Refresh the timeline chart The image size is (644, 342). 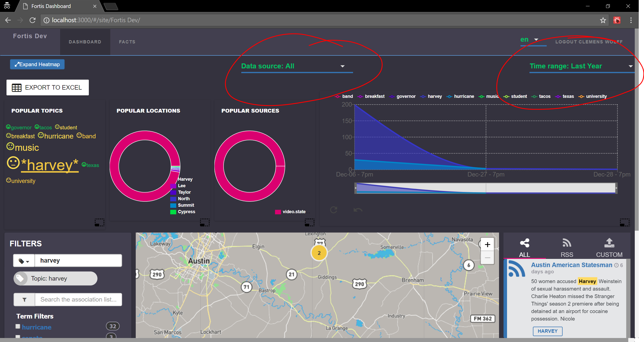[x=334, y=210]
